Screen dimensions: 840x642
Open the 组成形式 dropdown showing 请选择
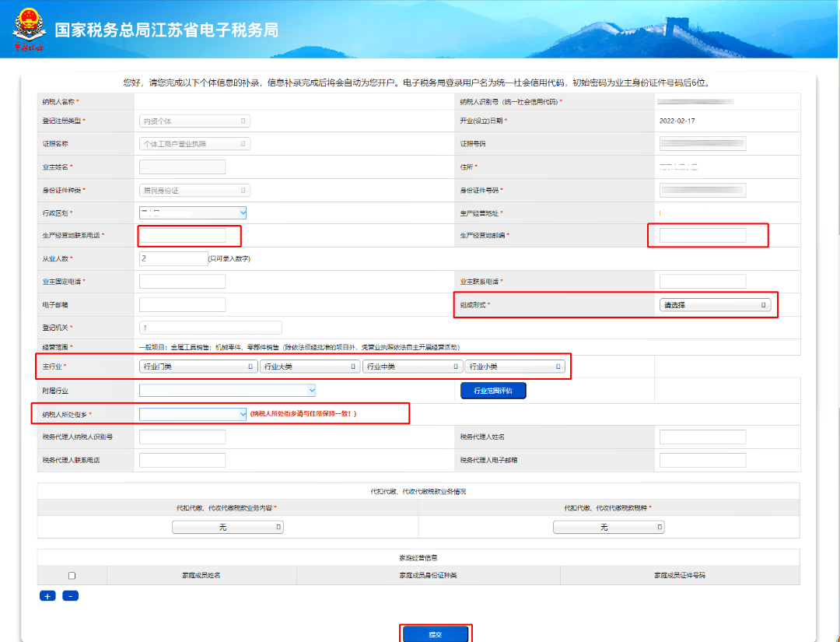[x=716, y=305]
